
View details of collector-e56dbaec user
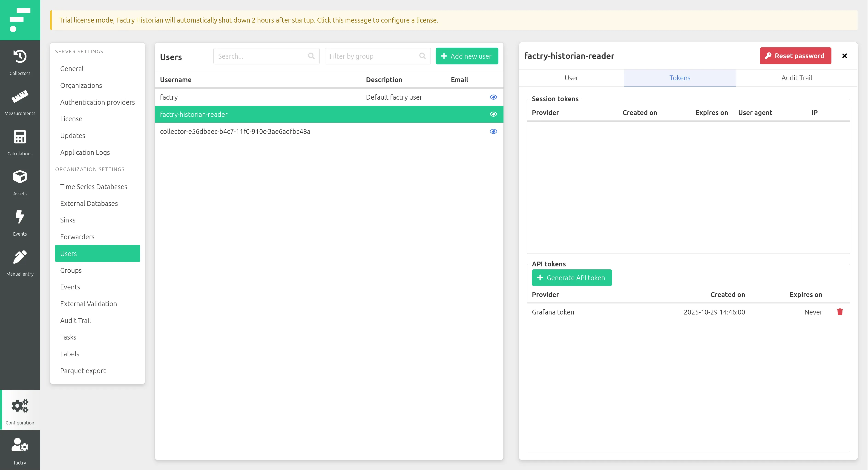493,132
